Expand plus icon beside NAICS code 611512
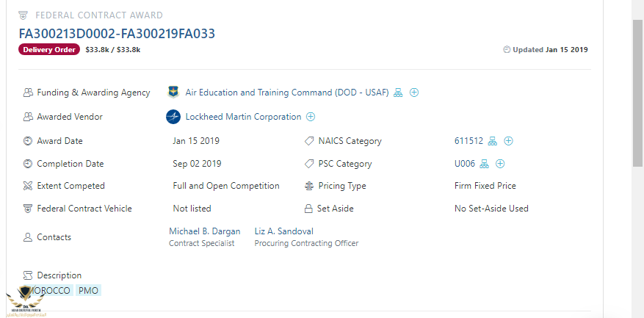The height and width of the screenshot is (318, 644). (x=508, y=141)
